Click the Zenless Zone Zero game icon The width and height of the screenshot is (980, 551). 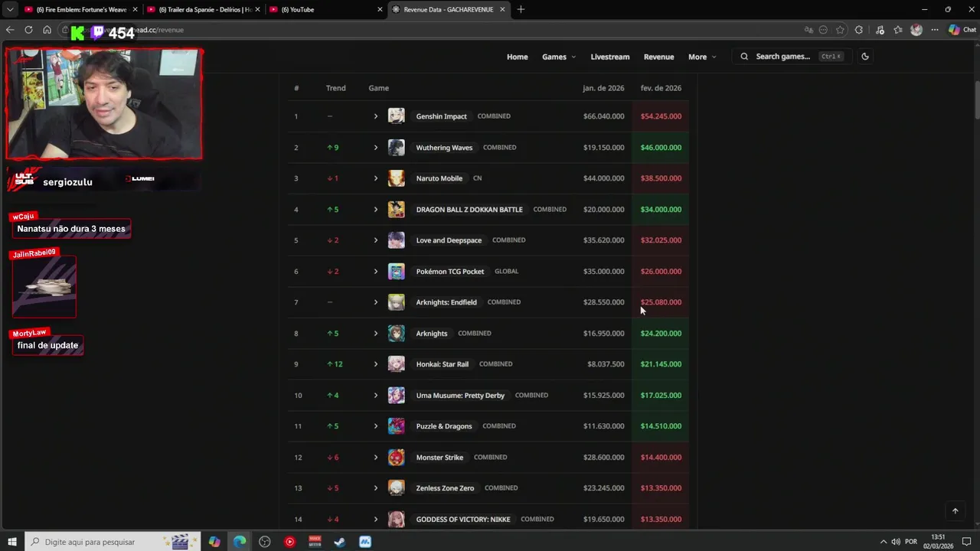tap(396, 488)
